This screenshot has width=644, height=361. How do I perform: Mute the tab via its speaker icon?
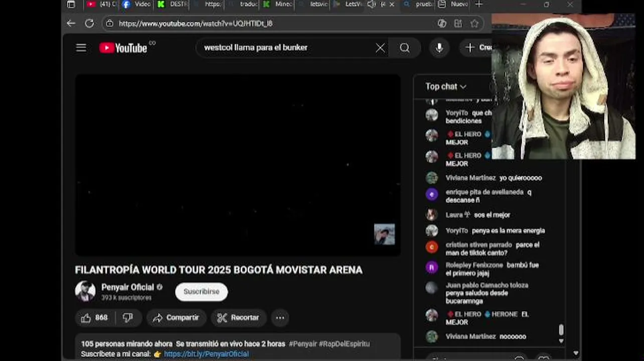371,5
